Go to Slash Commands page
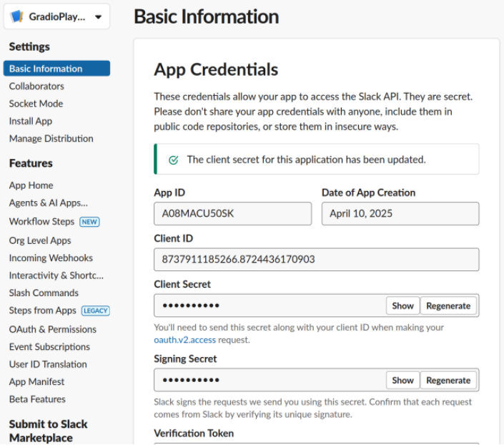The width and height of the screenshot is (504, 445). tap(44, 293)
